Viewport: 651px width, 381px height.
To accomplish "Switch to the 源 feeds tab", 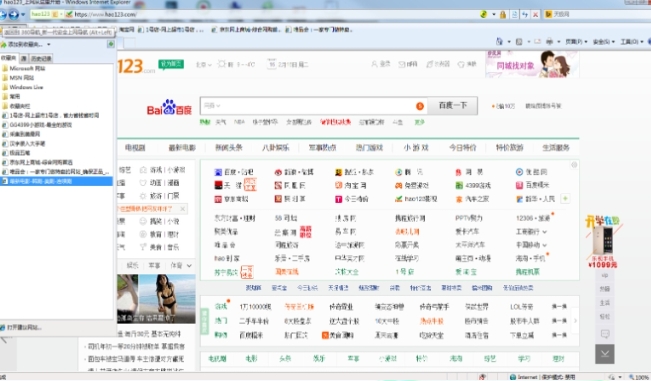I will 24,59.
